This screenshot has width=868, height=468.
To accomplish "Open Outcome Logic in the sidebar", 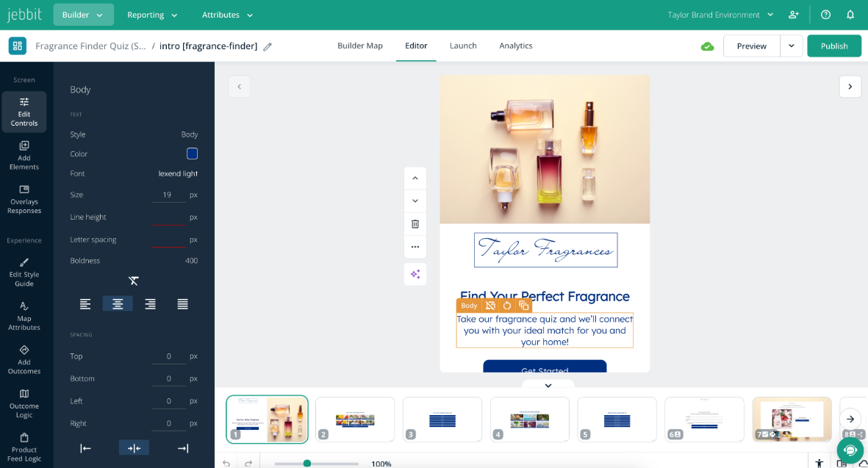I will click(24, 403).
